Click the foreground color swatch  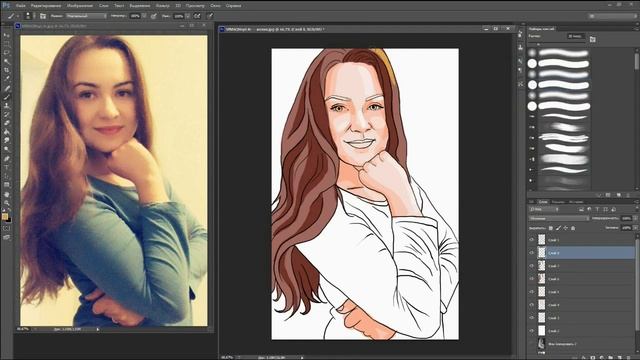click(5, 216)
